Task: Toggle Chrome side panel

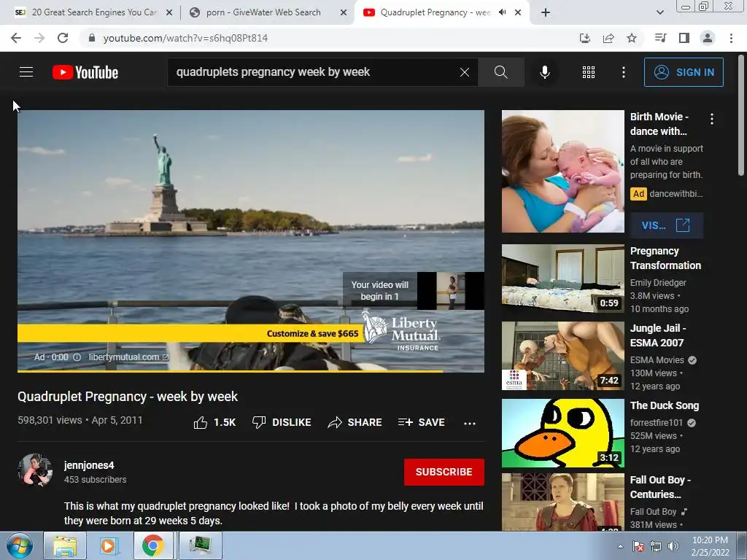Action: [684, 38]
